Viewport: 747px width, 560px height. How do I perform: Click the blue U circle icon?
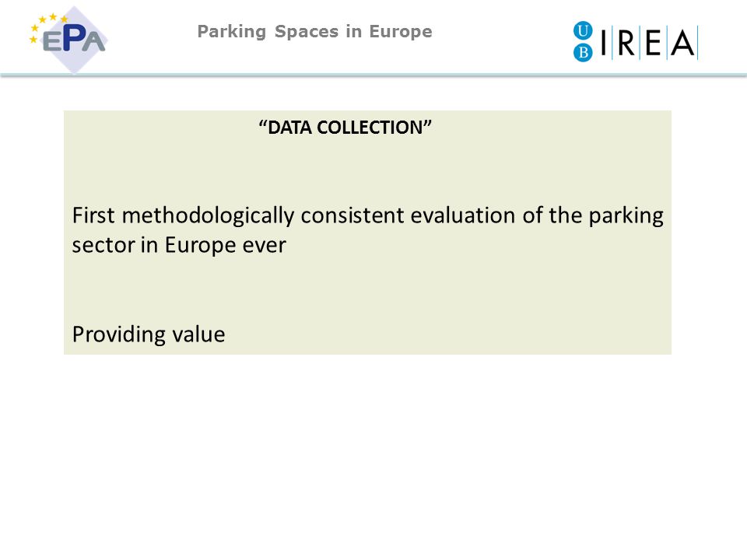pos(583,30)
